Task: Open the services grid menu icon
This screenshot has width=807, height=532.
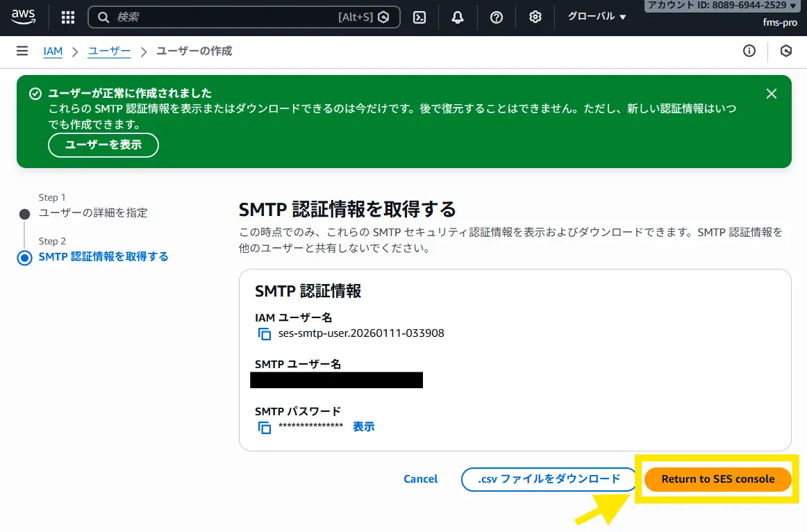Action: point(68,17)
